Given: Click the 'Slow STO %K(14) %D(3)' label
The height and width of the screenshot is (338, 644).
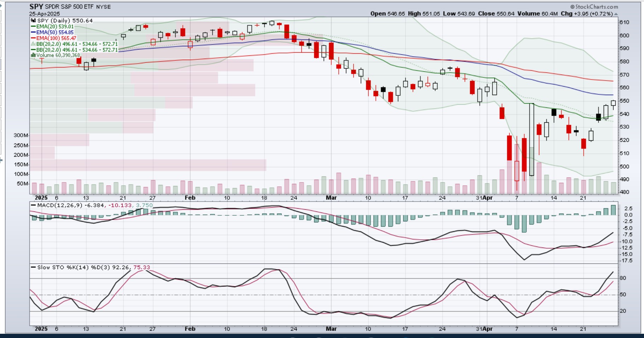Looking at the screenshot, I should click(74, 267).
